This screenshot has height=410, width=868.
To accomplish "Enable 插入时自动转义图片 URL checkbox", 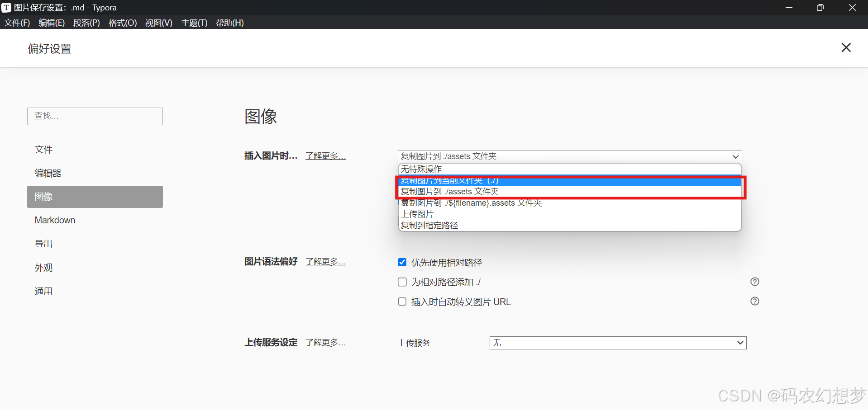I will click(402, 302).
